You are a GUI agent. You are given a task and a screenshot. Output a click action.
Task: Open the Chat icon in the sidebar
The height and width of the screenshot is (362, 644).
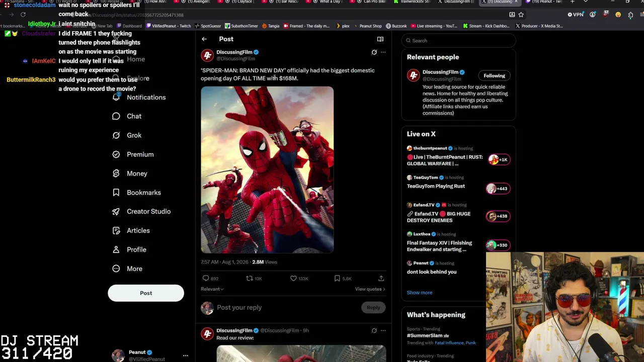click(116, 116)
